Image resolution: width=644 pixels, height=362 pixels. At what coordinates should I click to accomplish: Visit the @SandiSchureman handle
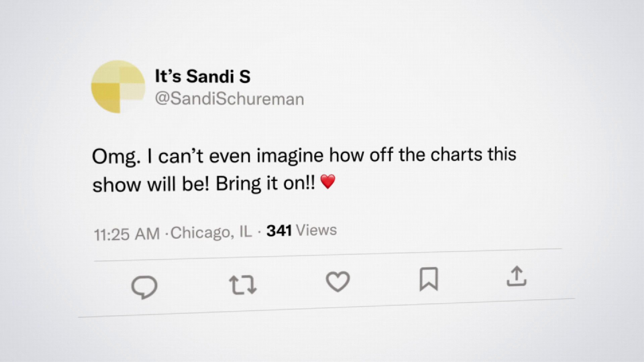pyautogui.click(x=229, y=99)
